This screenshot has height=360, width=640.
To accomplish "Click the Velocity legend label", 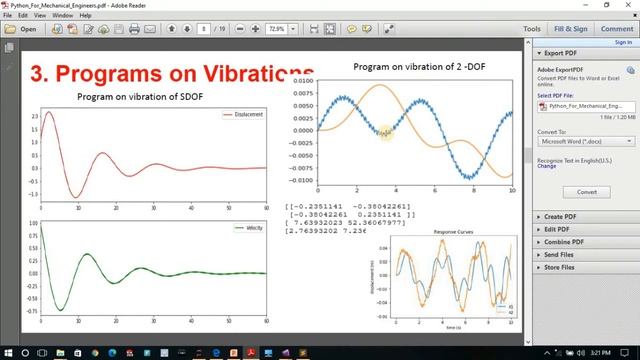I will [254, 228].
